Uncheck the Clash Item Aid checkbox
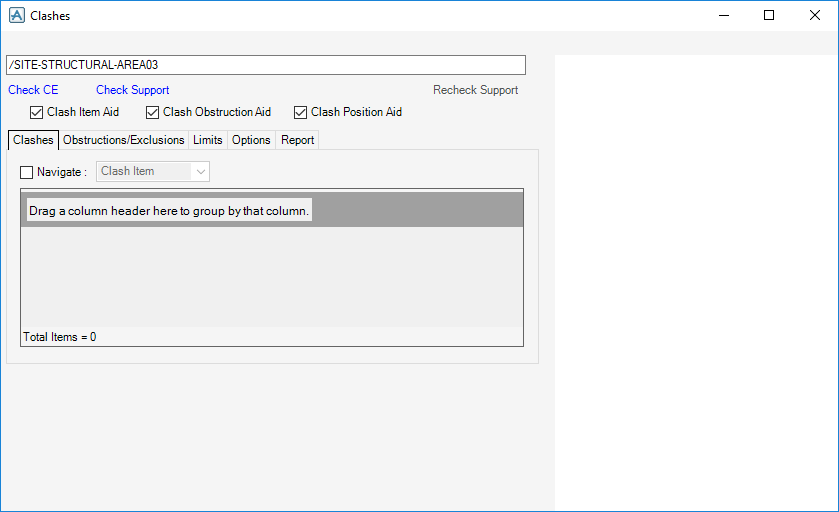 pyautogui.click(x=36, y=112)
